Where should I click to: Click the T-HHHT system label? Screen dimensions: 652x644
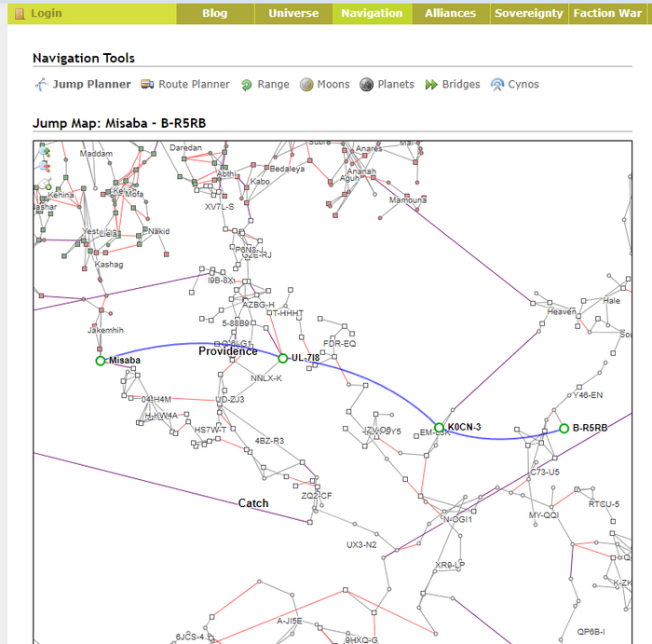[x=288, y=313]
